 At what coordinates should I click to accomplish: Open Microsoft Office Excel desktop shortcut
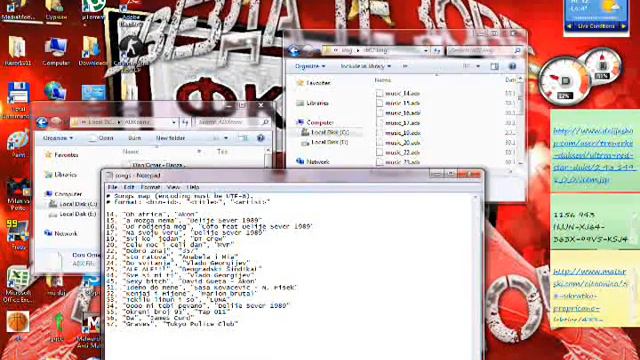[x=17, y=284]
